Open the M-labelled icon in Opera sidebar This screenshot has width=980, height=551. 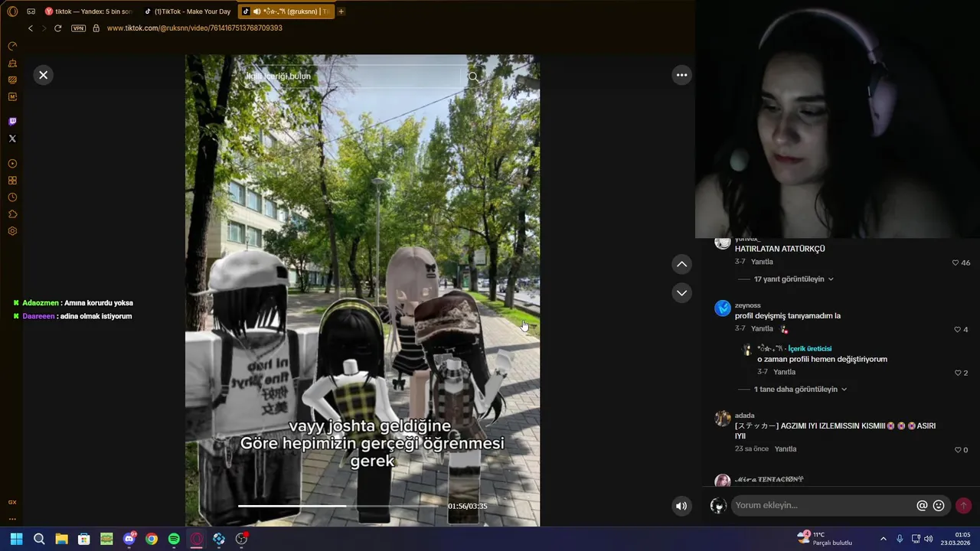coord(12,96)
